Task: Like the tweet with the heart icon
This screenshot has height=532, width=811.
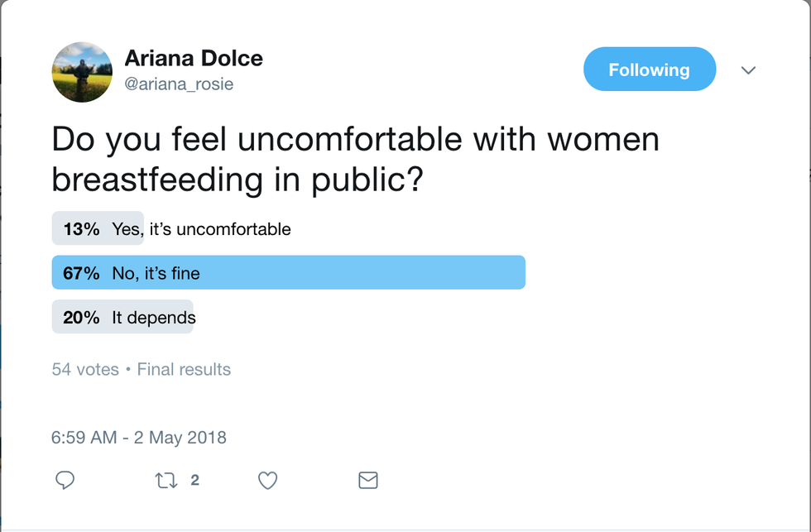Action: [267, 480]
